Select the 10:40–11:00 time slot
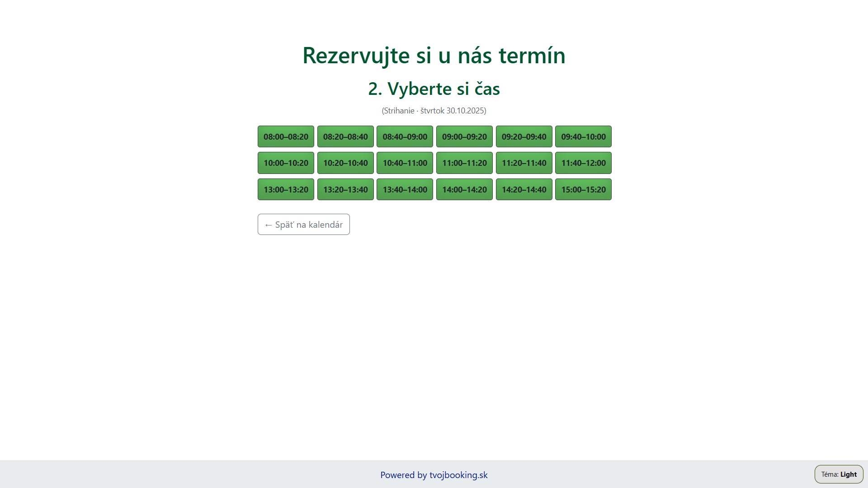 pyautogui.click(x=405, y=163)
